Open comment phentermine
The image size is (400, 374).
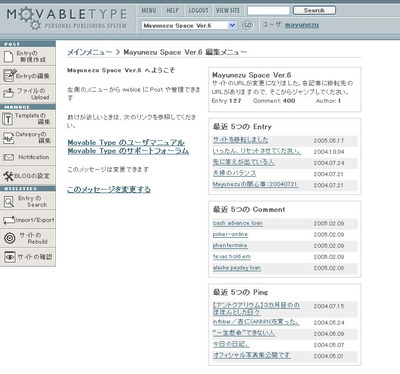[x=230, y=246]
